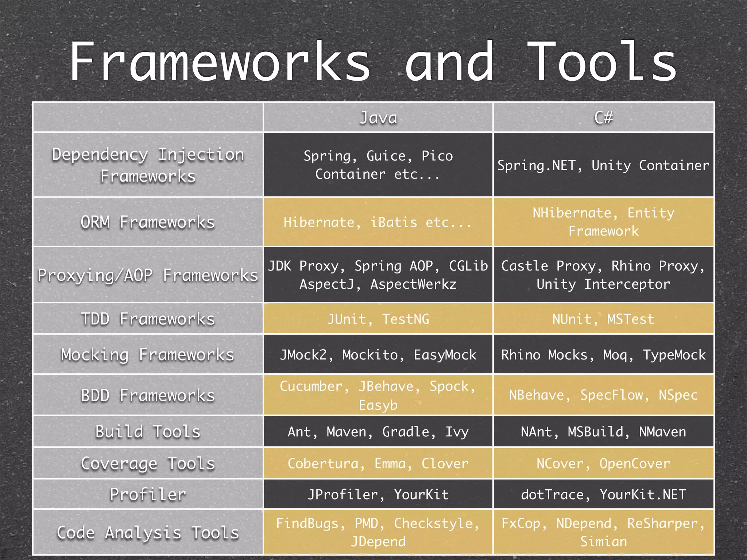Click cell 'Ant, Maven, Gradle, Ivy'
747x560 pixels.
point(378,432)
